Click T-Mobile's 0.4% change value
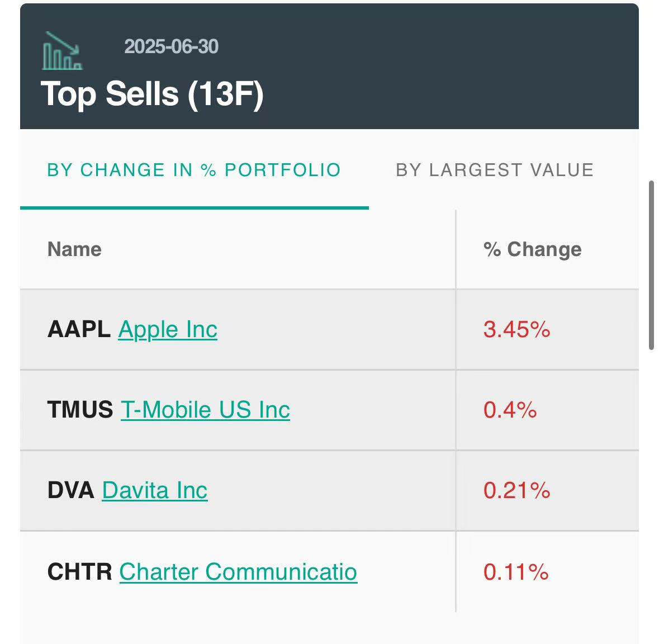 (510, 410)
